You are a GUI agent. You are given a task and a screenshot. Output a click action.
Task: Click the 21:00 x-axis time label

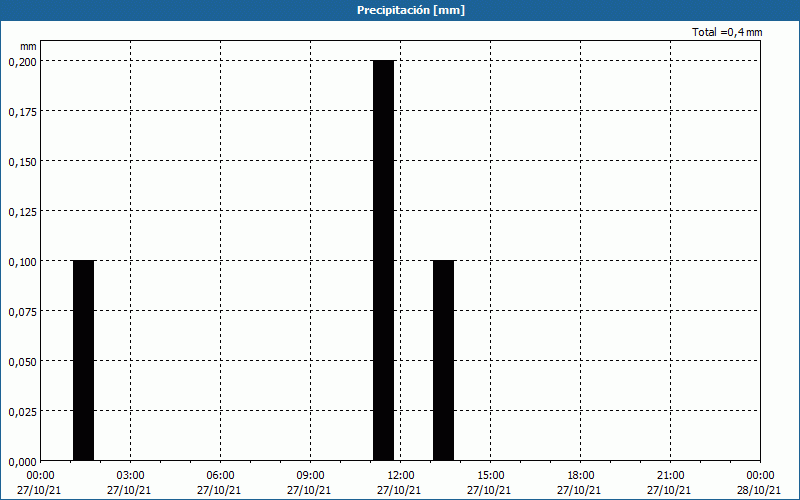coord(670,476)
